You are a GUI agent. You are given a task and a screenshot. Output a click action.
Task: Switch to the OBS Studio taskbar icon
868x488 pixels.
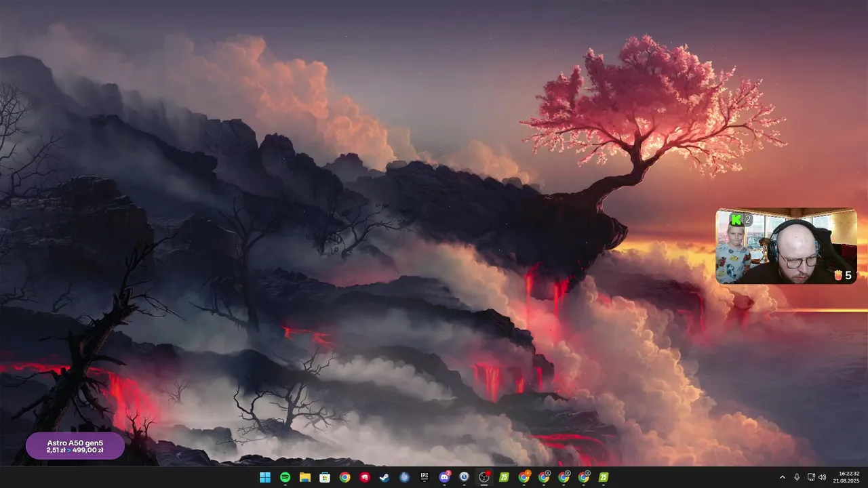click(x=484, y=477)
